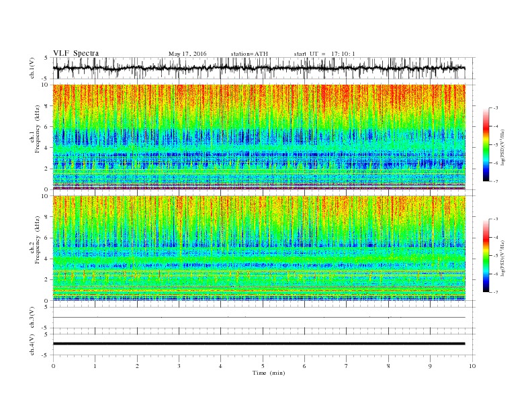Click the "6" kHz tick on ch.2 frequency axis
The height and width of the screenshot is (411, 532).
tap(46, 238)
